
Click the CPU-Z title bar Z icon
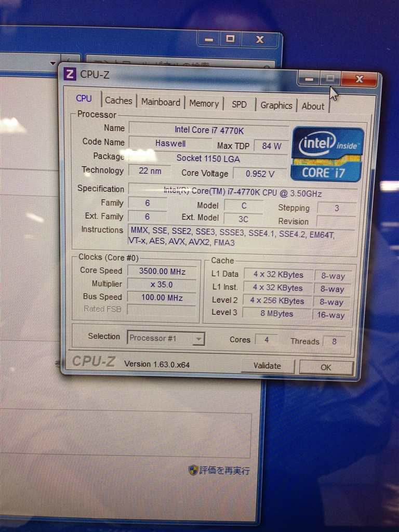[x=70, y=74]
